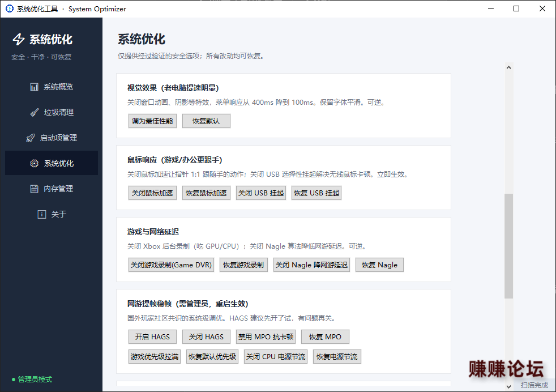Click the bar chart icon for 系统概览

[x=34, y=87]
